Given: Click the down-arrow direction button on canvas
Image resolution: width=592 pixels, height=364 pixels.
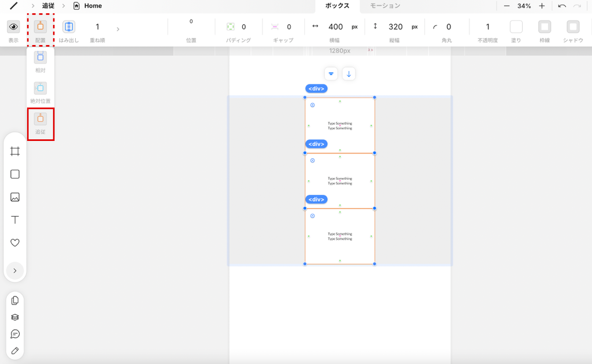Looking at the screenshot, I should click(349, 74).
